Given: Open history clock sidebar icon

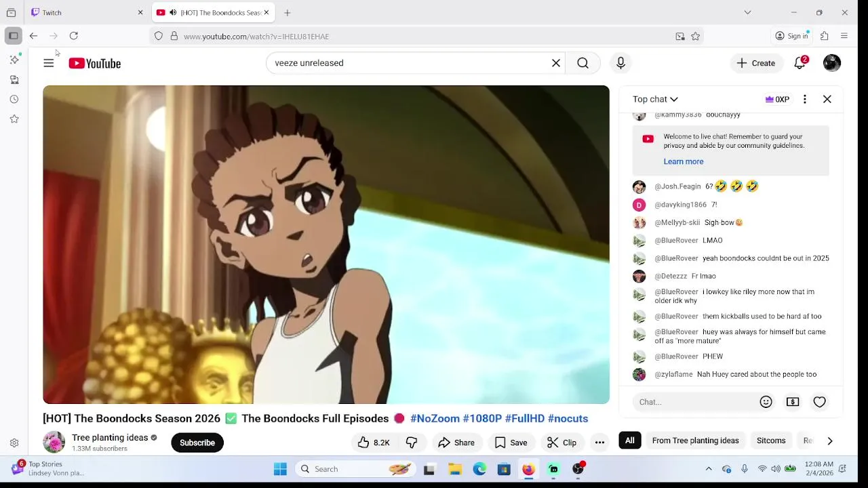Looking at the screenshot, I should pyautogui.click(x=14, y=99).
